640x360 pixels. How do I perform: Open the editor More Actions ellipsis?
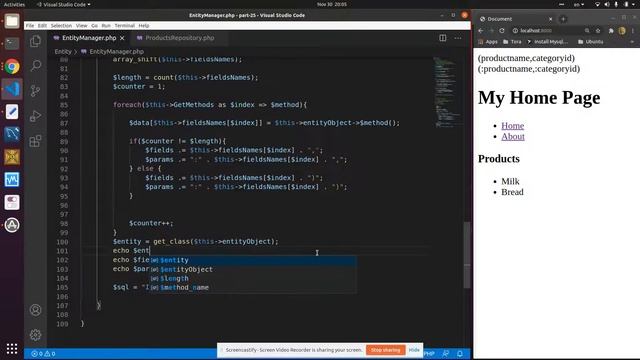pyautogui.click(x=458, y=38)
